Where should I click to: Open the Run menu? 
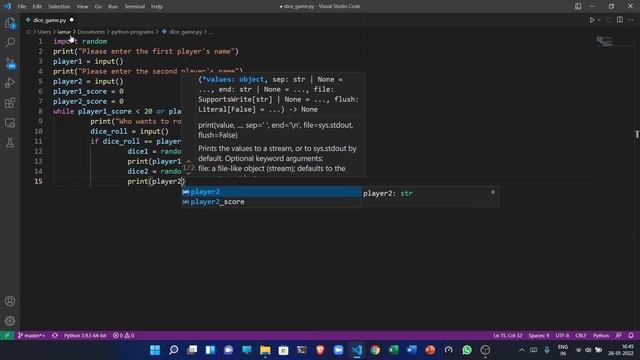[x=113, y=7]
